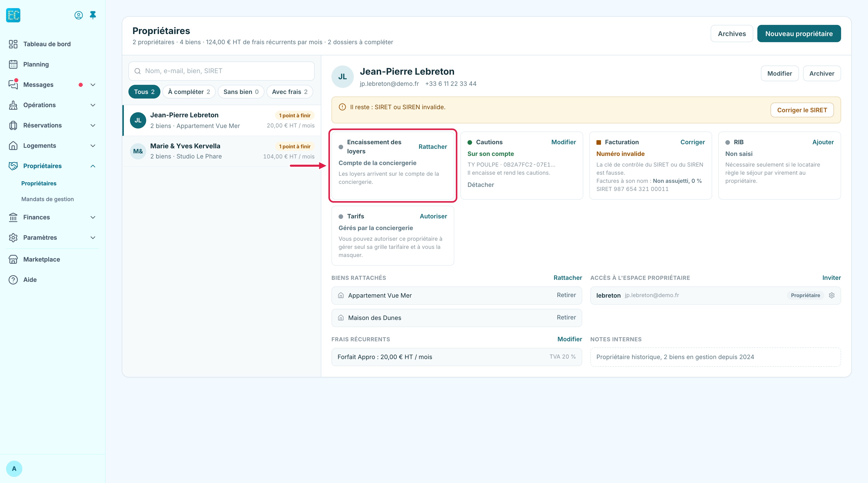The height and width of the screenshot is (483, 868).
Task: Filter by Avec frais chip
Action: (290, 92)
